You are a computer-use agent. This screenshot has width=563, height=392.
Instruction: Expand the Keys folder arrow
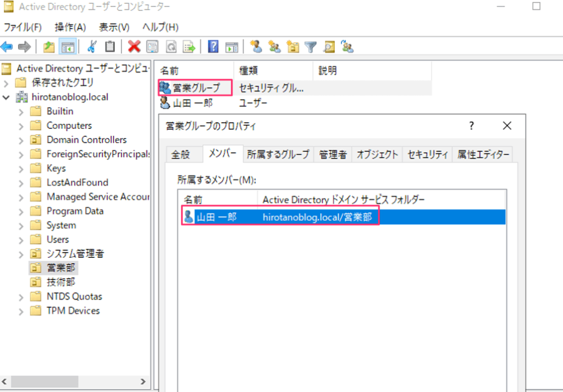(x=21, y=169)
